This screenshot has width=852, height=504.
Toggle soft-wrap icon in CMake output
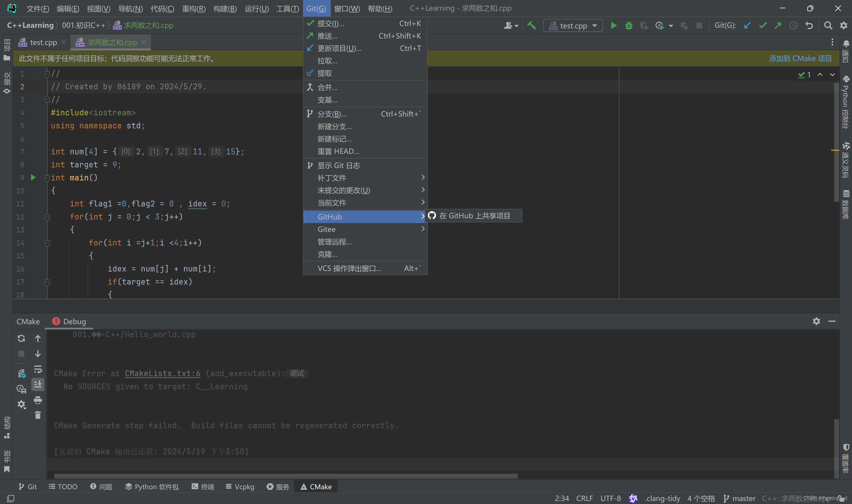38,369
